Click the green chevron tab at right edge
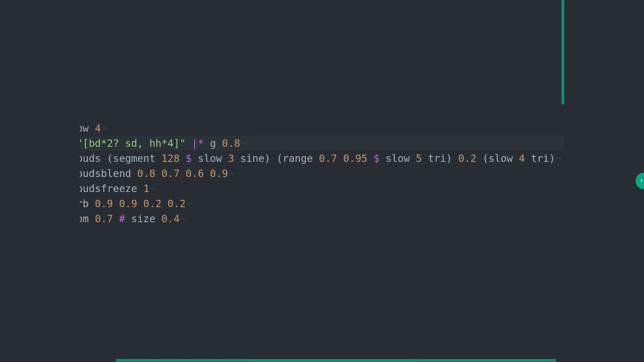Viewport: 644px width, 362px height. point(640,181)
